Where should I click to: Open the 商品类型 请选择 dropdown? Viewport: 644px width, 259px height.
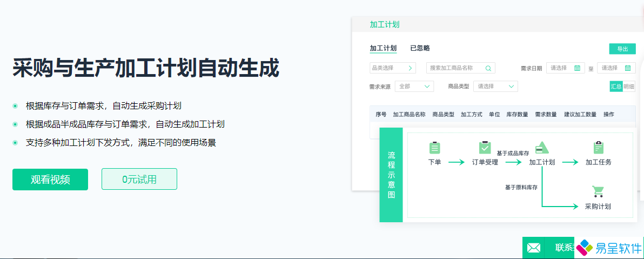point(495,87)
